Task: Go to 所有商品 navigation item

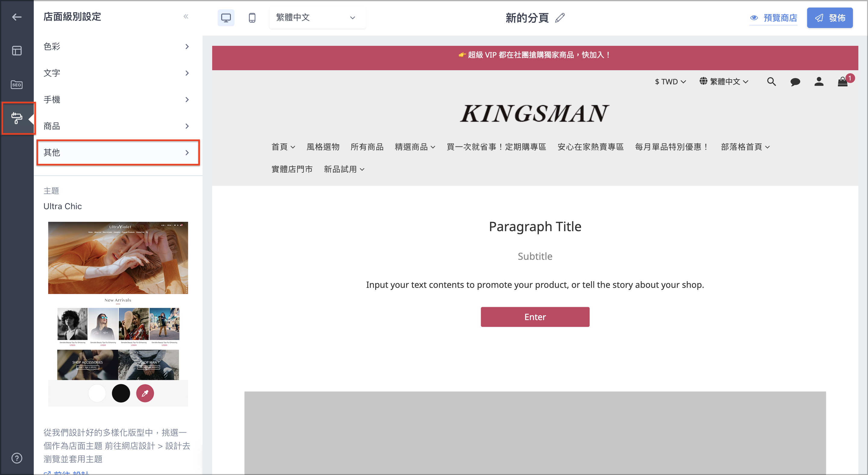Action: [367, 147]
